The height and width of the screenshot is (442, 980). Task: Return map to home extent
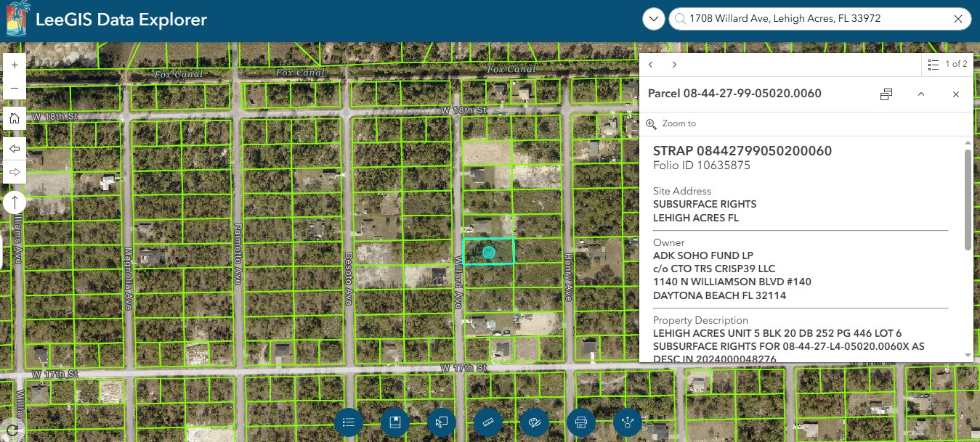tap(15, 118)
